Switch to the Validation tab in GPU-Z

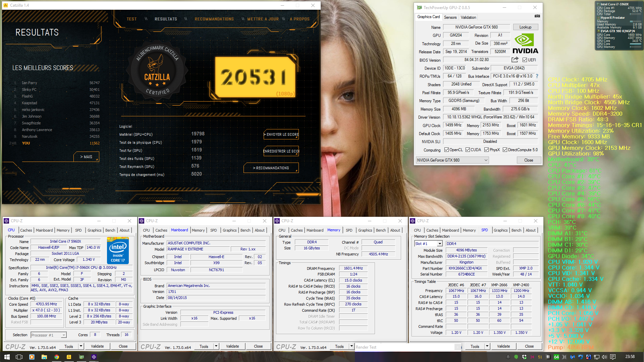468,17
